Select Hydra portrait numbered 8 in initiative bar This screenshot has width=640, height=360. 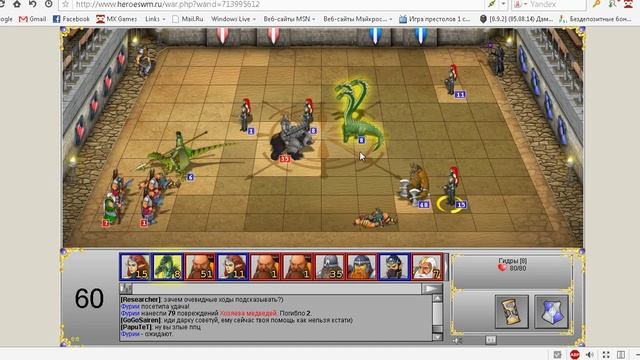tap(167, 267)
